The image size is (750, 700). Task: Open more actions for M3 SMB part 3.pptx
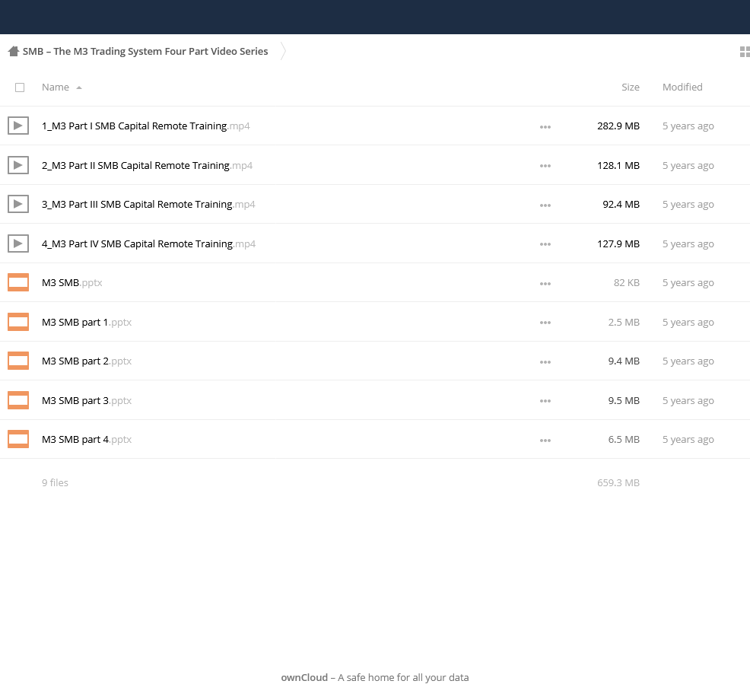545,402
